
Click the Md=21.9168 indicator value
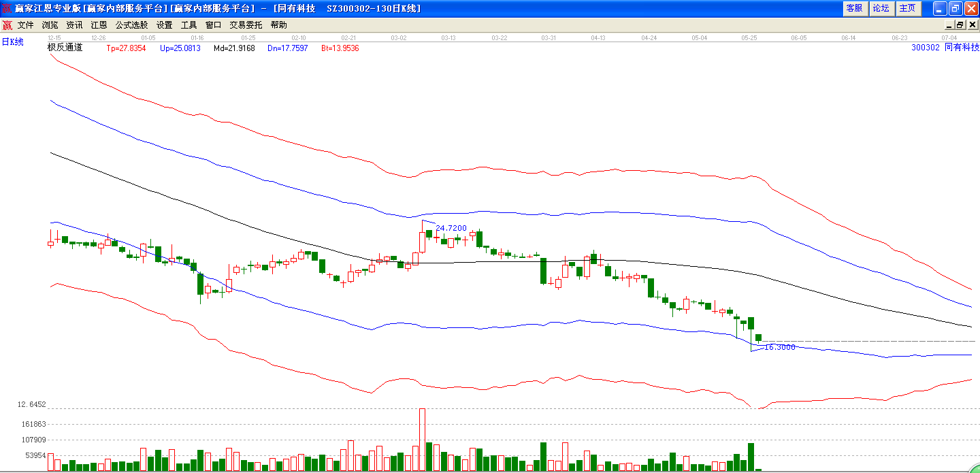pyautogui.click(x=234, y=48)
